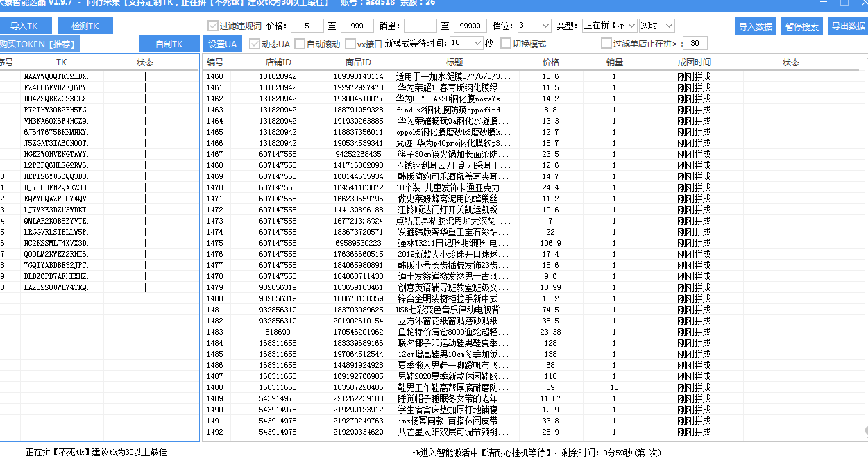Run the 检测TK check
This screenshot has width=868, height=463.
click(84, 26)
